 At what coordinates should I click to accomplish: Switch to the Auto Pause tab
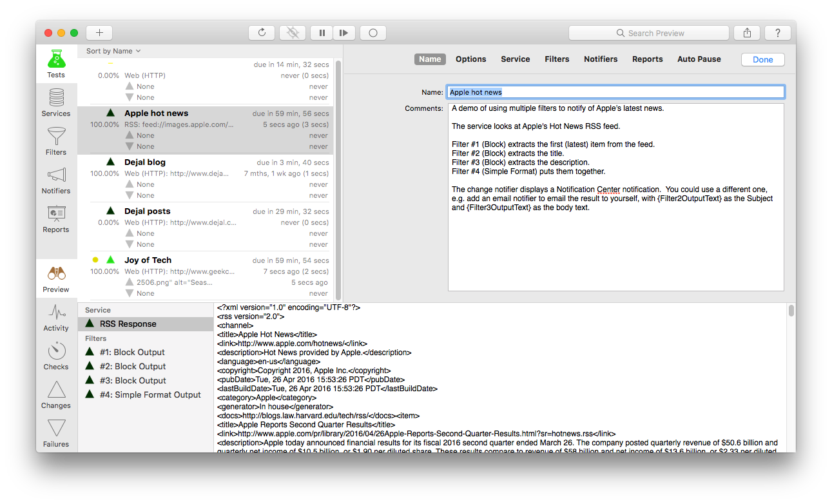[x=699, y=59]
